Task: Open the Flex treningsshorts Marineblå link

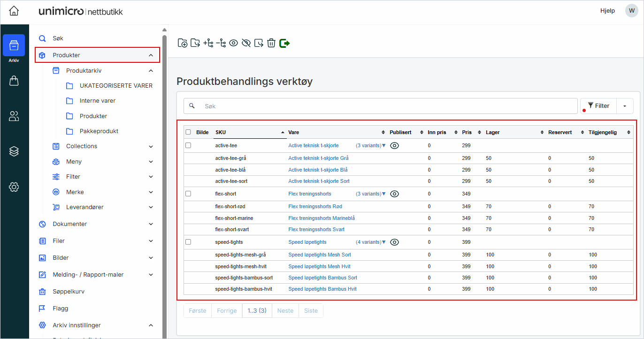Action: click(321, 218)
